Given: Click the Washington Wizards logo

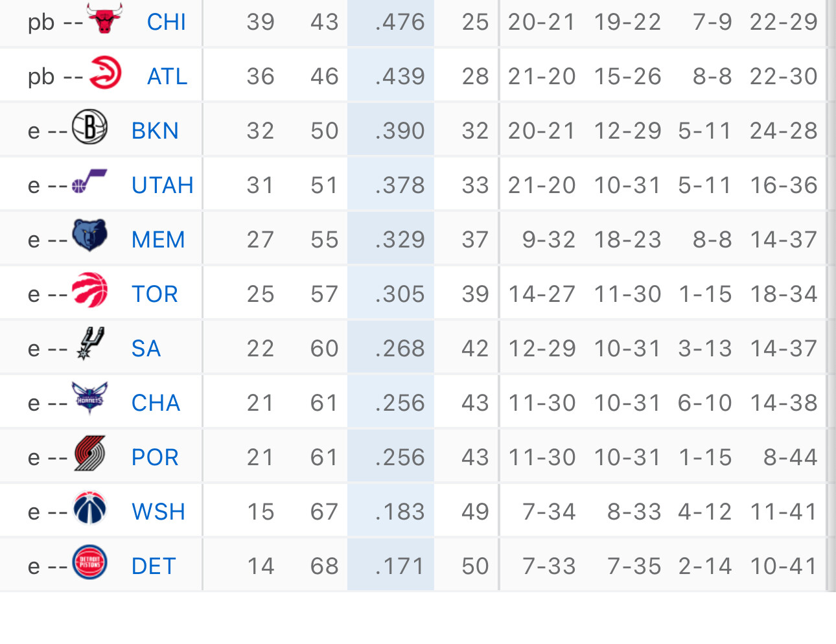Looking at the screenshot, I should coord(89,507).
